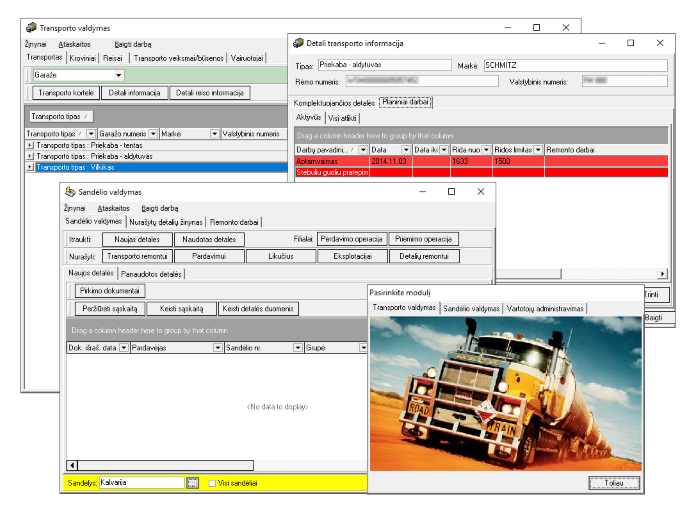Click the Eksplotacijai button
This screenshot has height=510, width=700.
point(353,256)
